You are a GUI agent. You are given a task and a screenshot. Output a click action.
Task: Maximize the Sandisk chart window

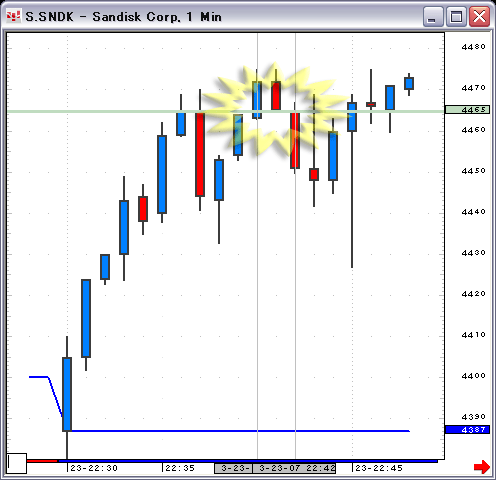456,16
